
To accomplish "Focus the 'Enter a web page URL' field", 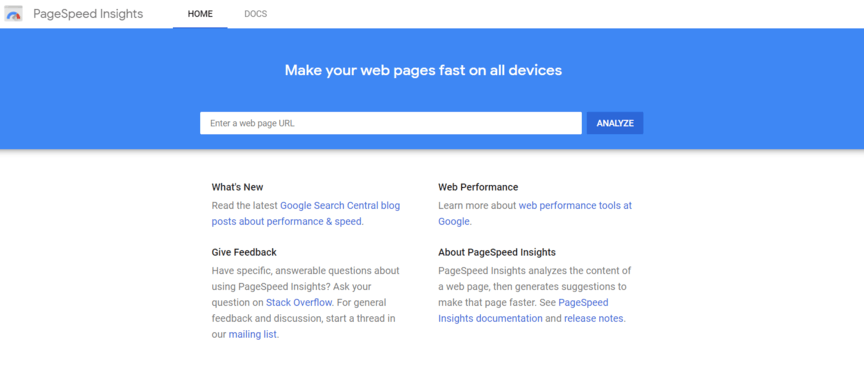I will [391, 123].
